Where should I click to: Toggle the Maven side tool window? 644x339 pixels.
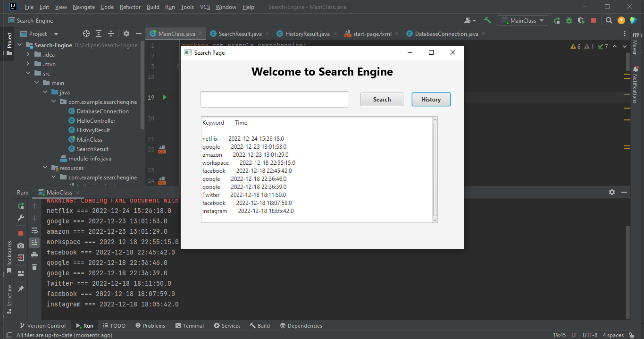pyautogui.click(x=635, y=43)
